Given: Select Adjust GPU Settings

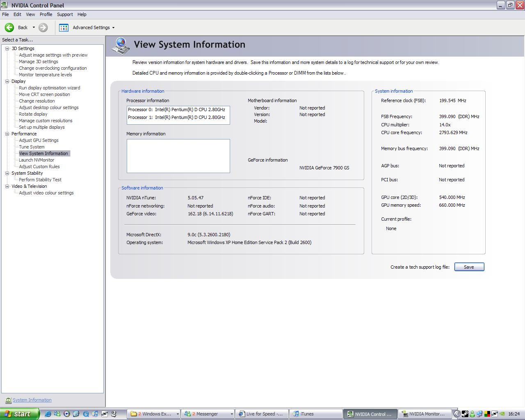Looking at the screenshot, I should click(39, 140).
